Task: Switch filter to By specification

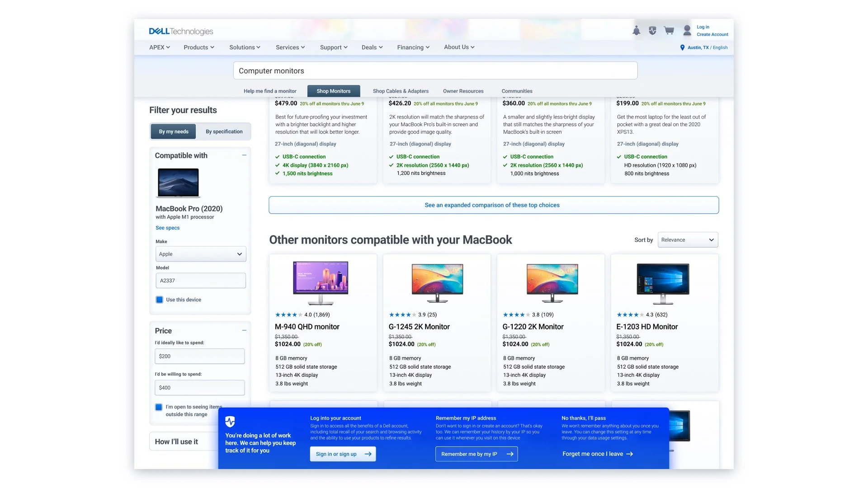Action: click(224, 131)
